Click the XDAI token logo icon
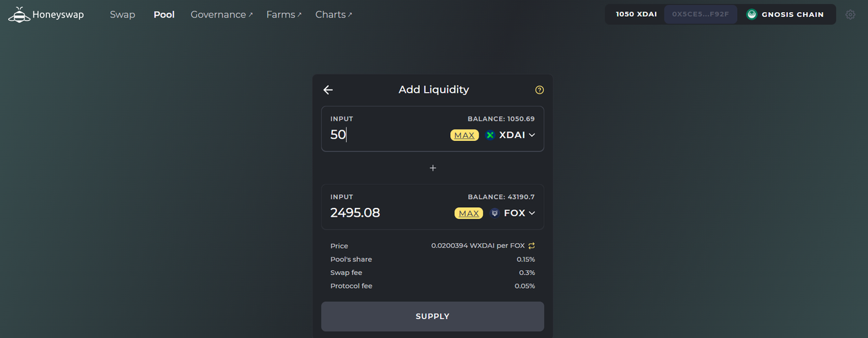The height and width of the screenshot is (338, 868). pos(490,135)
